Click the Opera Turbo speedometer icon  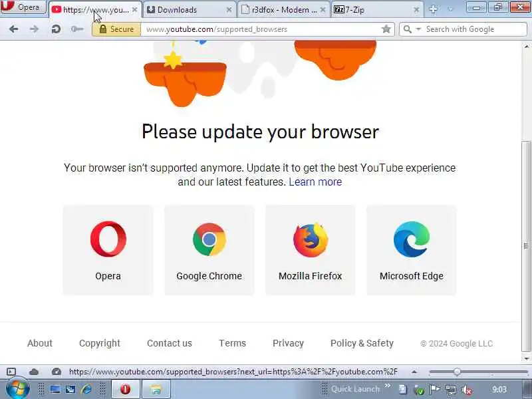[x=57, y=372]
